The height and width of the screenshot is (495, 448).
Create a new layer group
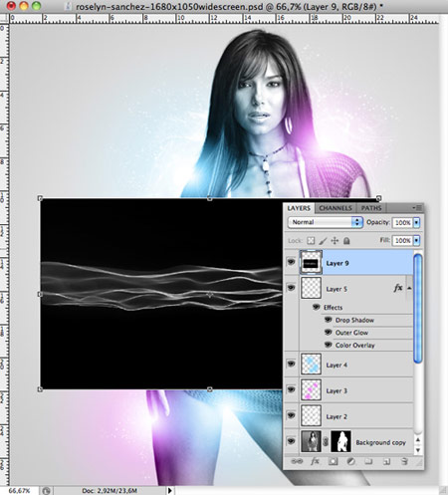368,461
